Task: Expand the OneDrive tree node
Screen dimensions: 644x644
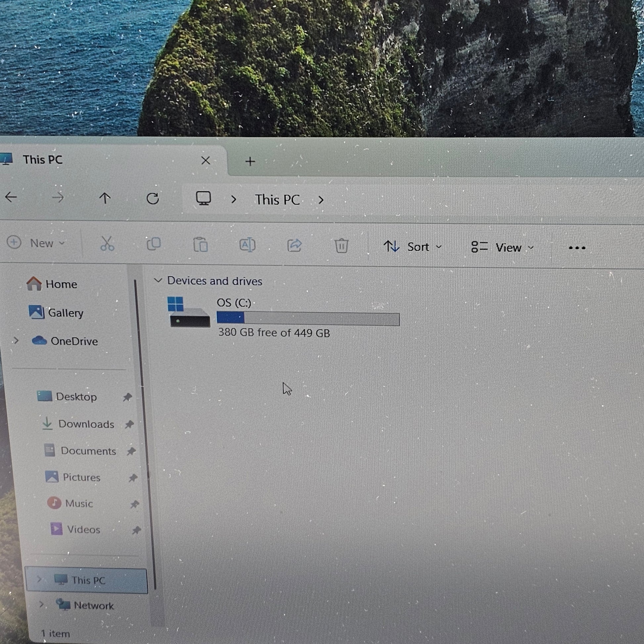Action: [x=16, y=341]
